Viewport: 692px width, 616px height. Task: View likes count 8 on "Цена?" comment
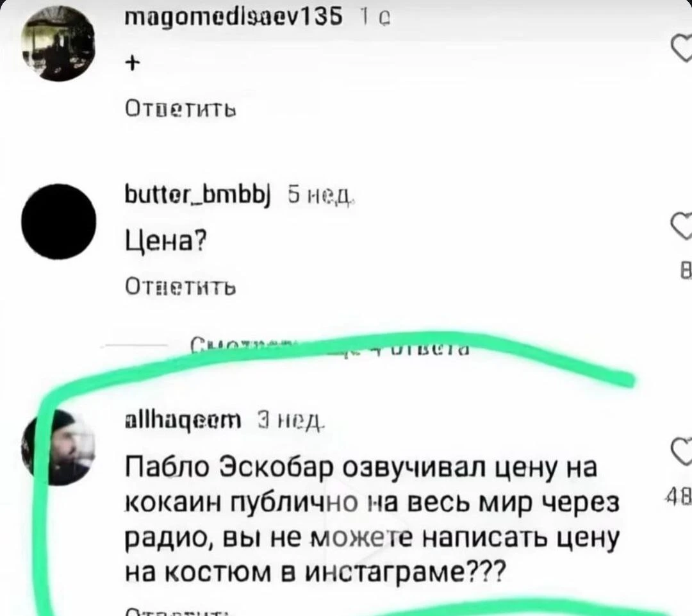tap(686, 271)
